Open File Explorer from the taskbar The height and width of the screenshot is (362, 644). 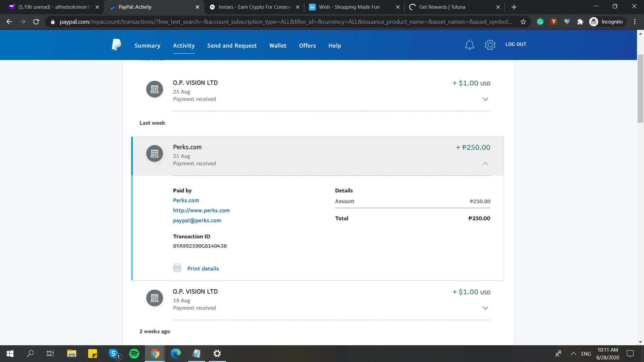pos(71,354)
